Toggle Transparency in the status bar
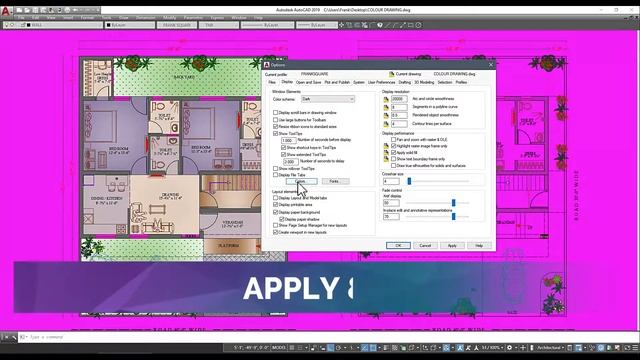Screen dimensions: 640x360 tap(395, 348)
